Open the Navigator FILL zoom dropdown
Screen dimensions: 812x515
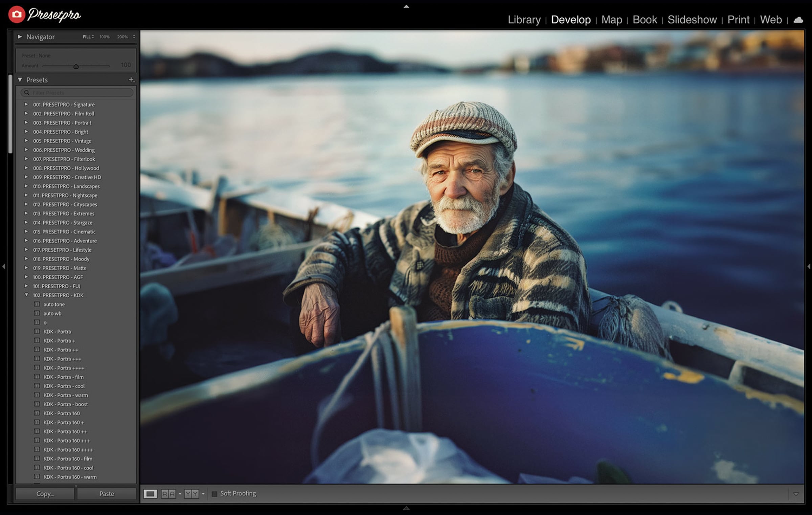pyautogui.click(x=88, y=37)
